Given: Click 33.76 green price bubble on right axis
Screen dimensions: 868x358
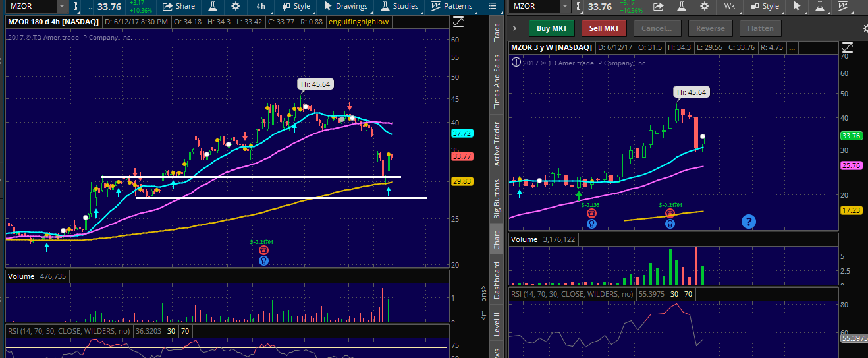Looking at the screenshot, I should coord(851,136).
